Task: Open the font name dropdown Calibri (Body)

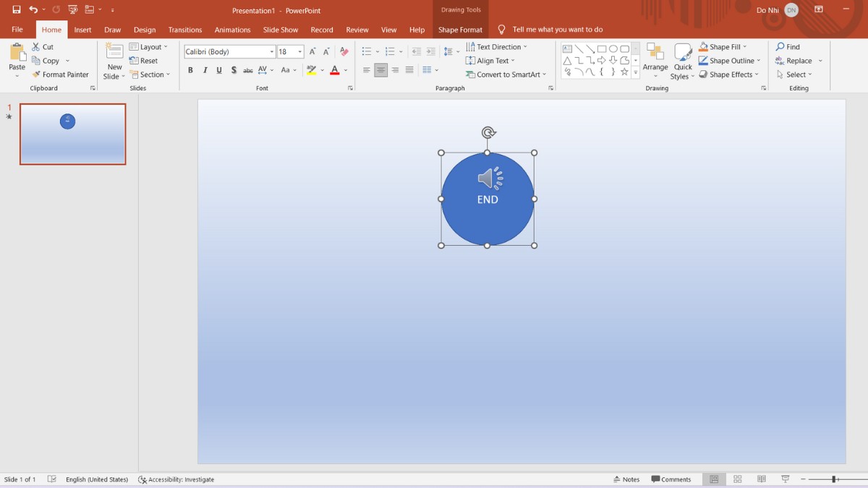Action: [272, 51]
